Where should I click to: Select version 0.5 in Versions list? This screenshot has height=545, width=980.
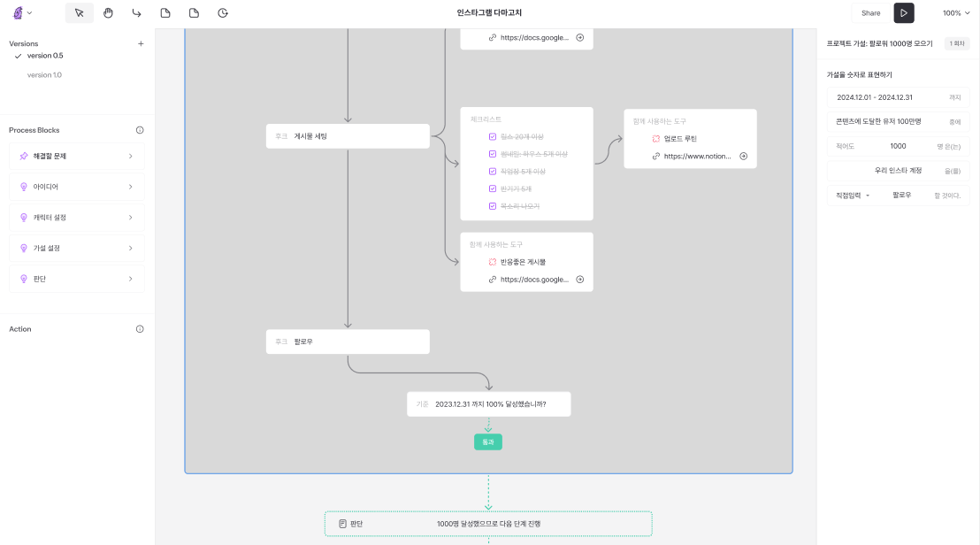tap(44, 56)
